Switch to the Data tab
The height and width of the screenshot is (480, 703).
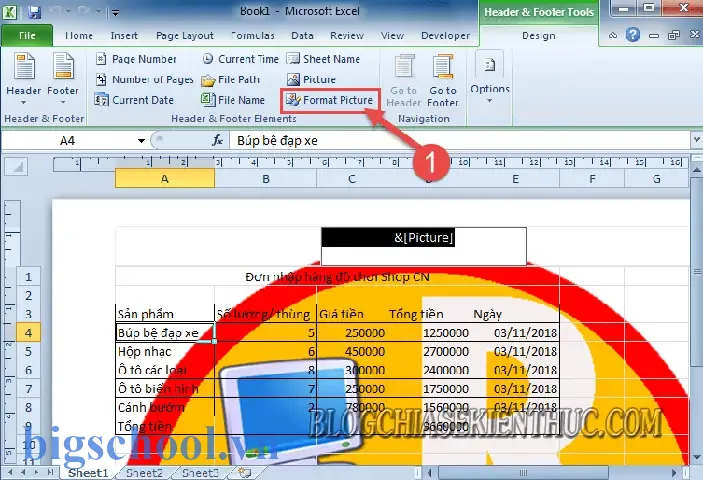point(302,35)
